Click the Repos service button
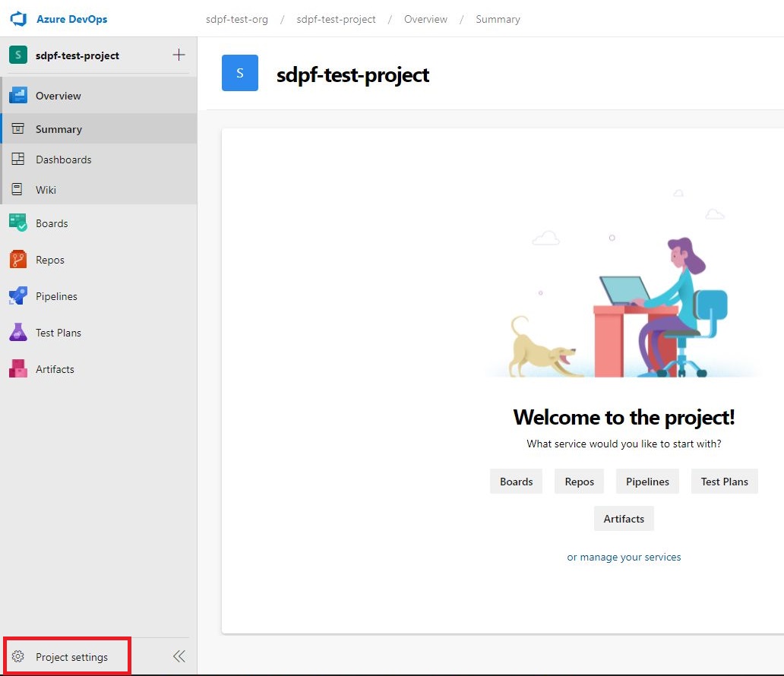 click(x=580, y=482)
